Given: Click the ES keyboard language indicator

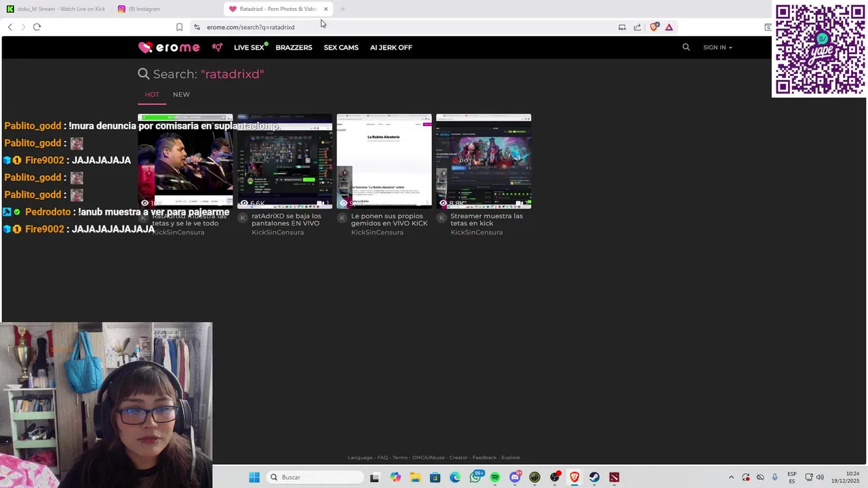Looking at the screenshot, I should pos(791,477).
